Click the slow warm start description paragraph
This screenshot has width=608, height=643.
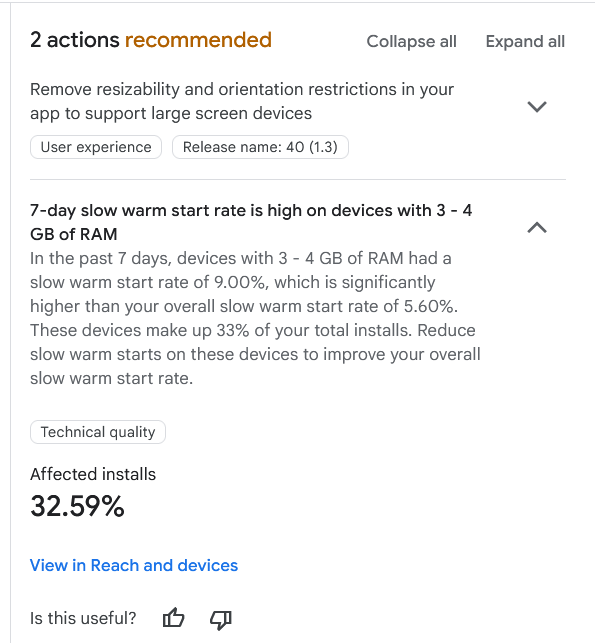pos(255,318)
